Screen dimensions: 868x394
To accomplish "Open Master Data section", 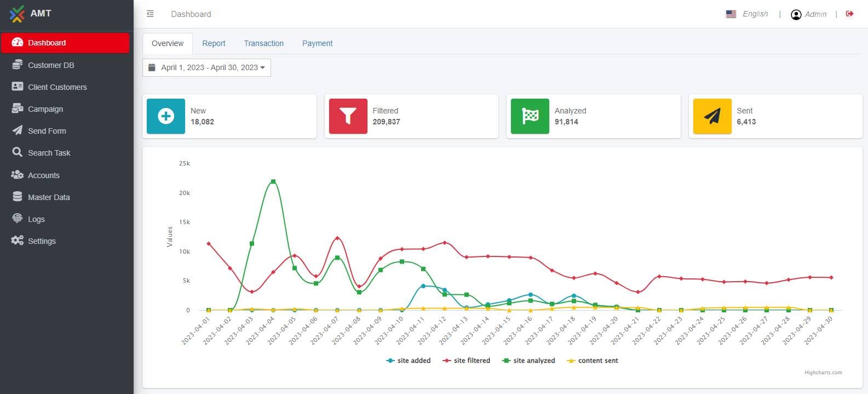I will (x=65, y=197).
